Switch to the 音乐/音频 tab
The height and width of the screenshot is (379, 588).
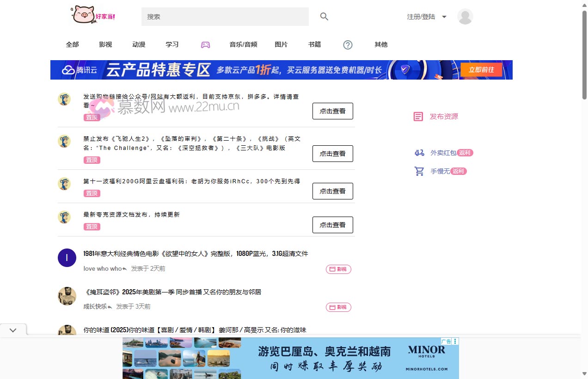[x=243, y=44]
